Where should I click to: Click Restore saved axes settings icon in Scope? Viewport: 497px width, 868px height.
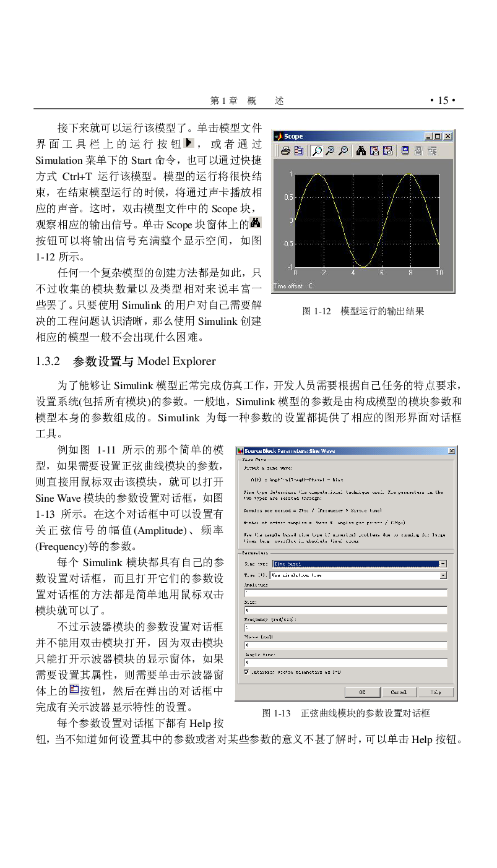[387, 150]
